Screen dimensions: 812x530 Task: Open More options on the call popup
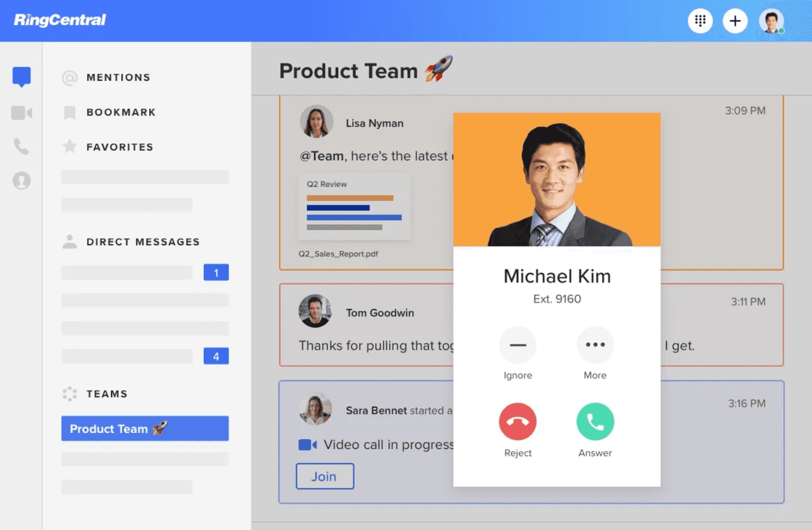click(x=595, y=345)
